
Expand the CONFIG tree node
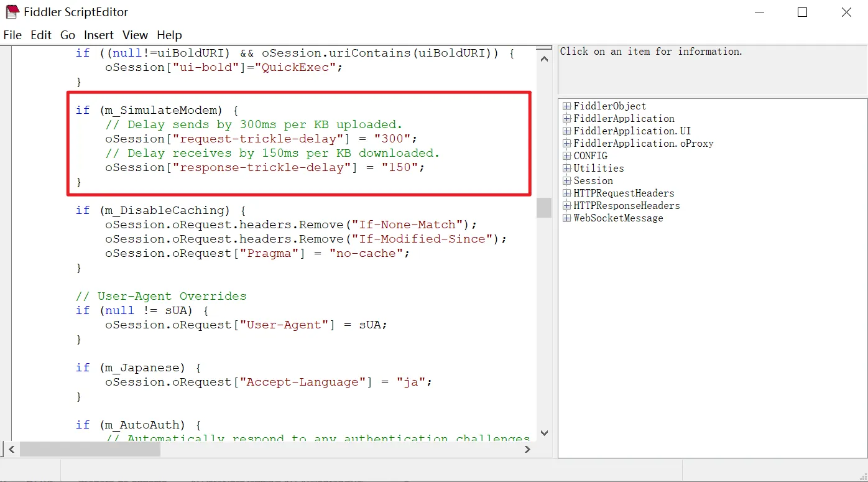[566, 156]
